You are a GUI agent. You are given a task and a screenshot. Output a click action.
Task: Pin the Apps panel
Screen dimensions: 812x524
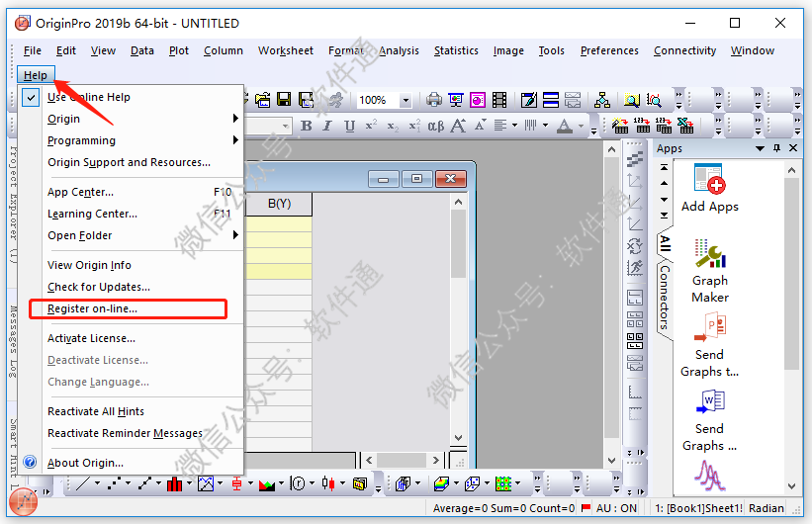[776, 148]
